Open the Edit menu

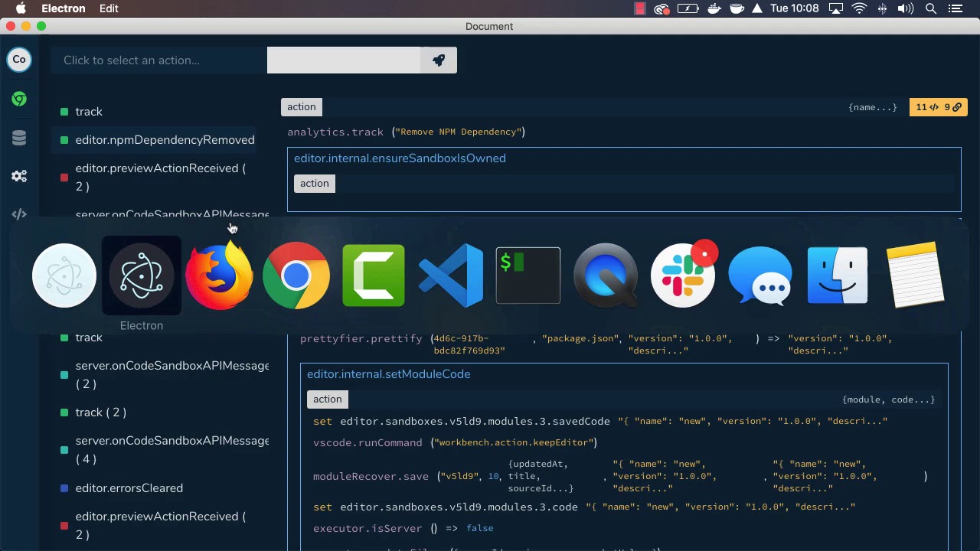point(109,8)
